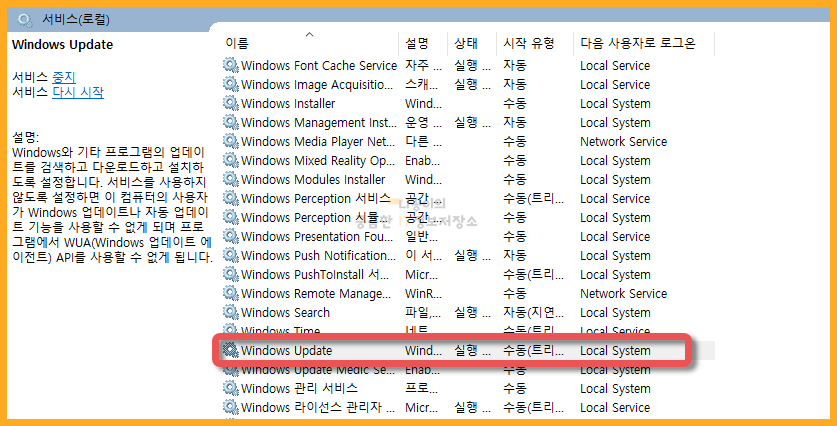
Task: Click Windows Mixed Reality gear icon
Action: pyautogui.click(x=231, y=160)
